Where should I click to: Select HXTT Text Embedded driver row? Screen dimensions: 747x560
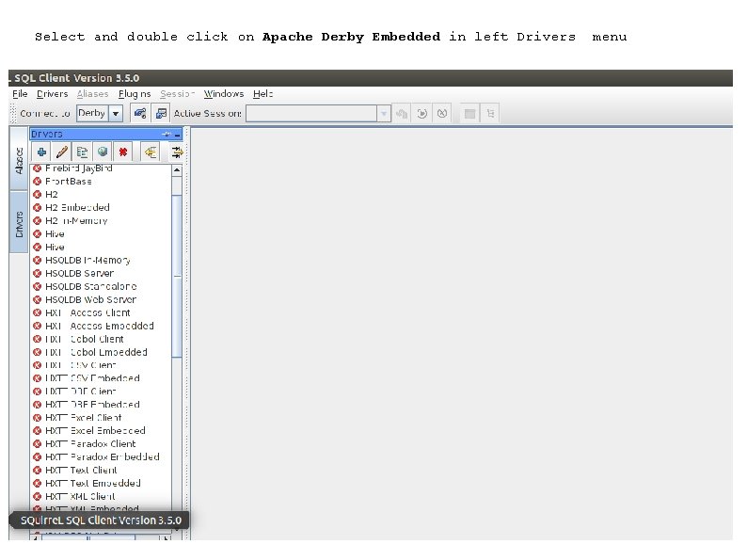point(101,483)
